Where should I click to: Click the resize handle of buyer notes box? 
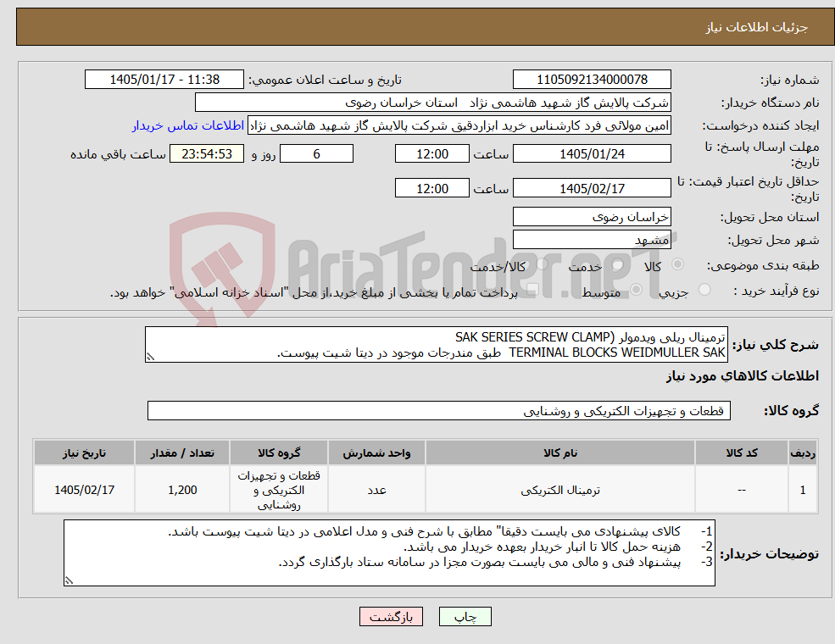pos(69,580)
